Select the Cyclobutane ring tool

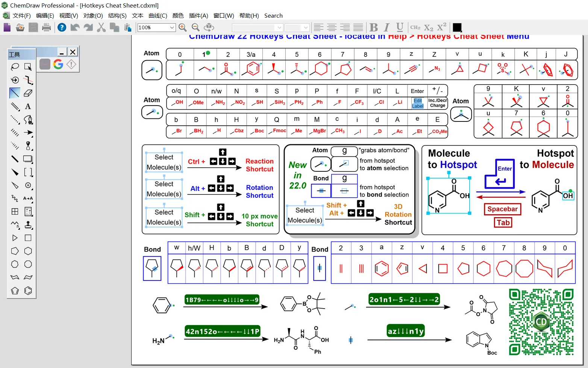click(x=28, y=238)
